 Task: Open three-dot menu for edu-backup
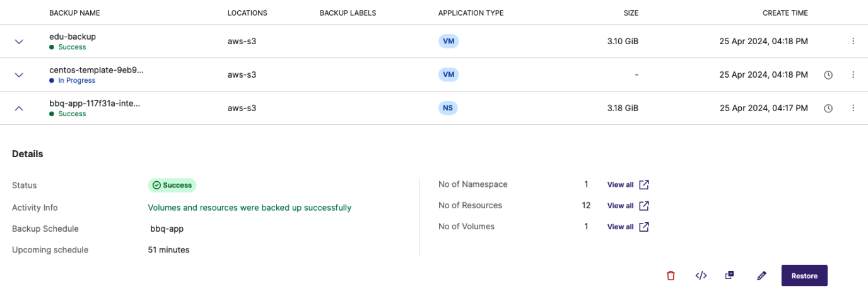853,42
